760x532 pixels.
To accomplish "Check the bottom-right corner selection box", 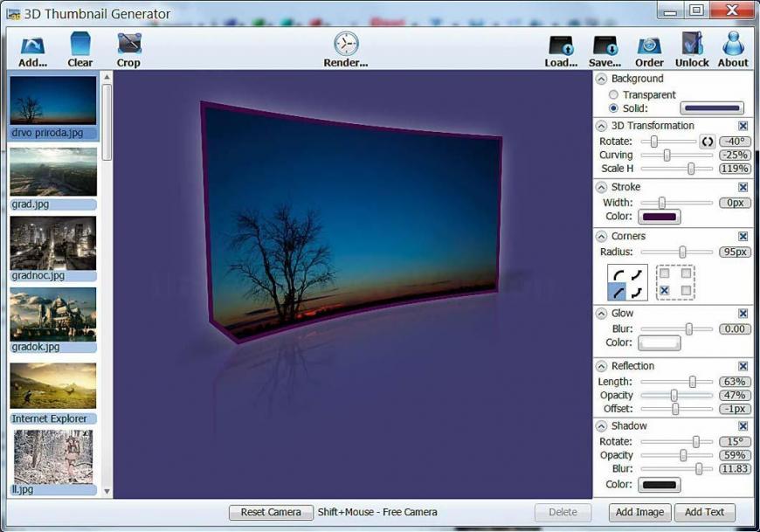I will point(686,290).
